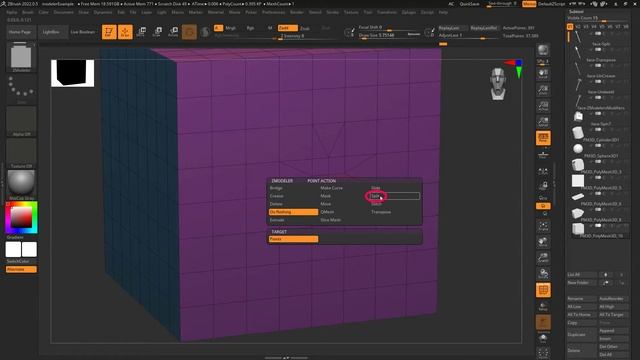Image resolution: width=640 pixels, height=360 pixels.
Task: Activate Edit mode button in top shelf
Action: coord(109,31)
